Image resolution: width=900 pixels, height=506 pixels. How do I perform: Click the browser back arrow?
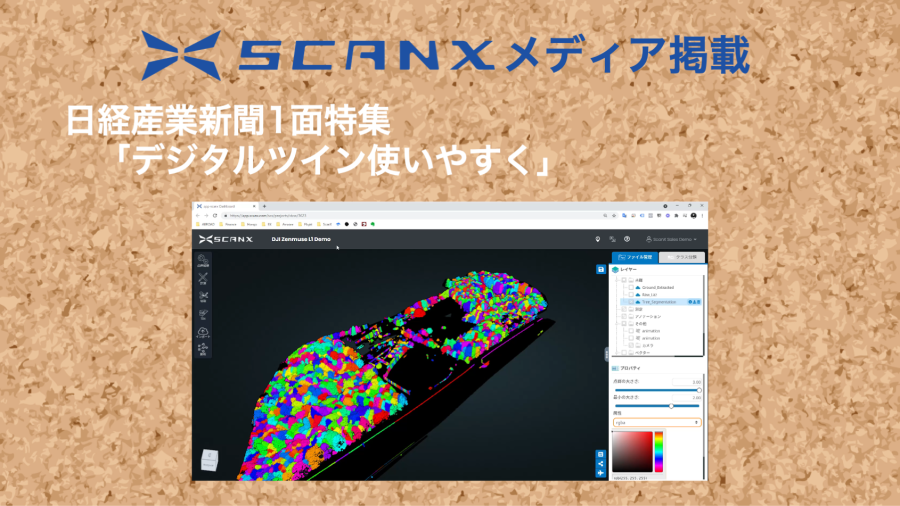[198, 216]
